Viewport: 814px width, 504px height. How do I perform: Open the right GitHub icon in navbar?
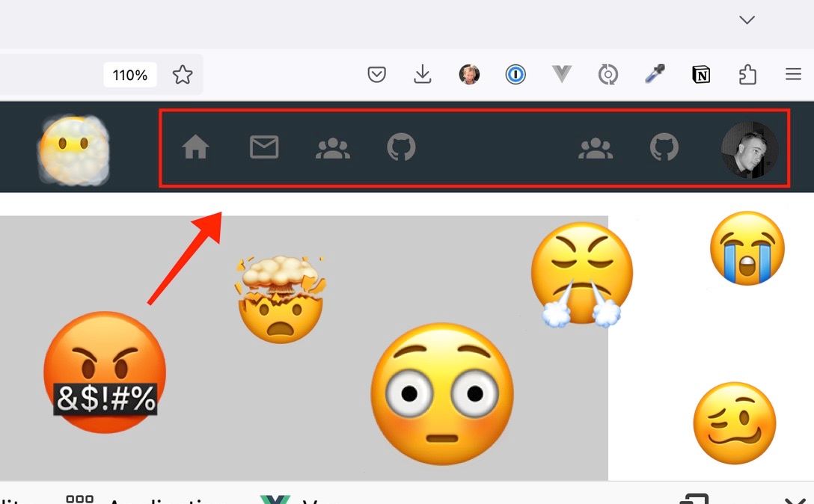[x=664, y=147]
